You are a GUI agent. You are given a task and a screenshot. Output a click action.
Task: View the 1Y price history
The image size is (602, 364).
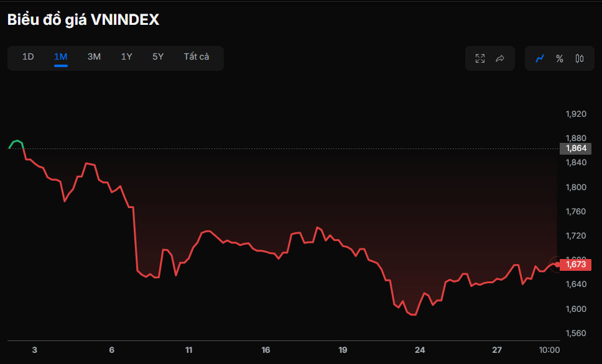(x=126, y=57)
